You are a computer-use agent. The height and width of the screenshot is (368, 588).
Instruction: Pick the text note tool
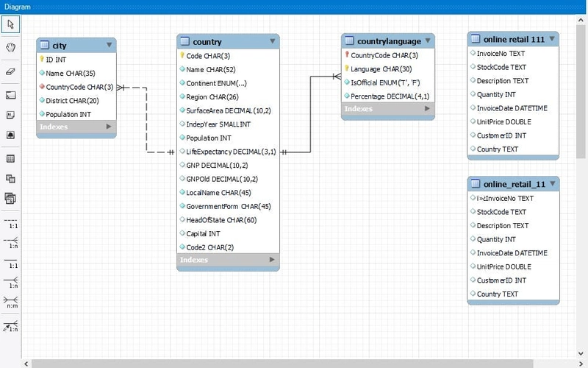(10, 116)
